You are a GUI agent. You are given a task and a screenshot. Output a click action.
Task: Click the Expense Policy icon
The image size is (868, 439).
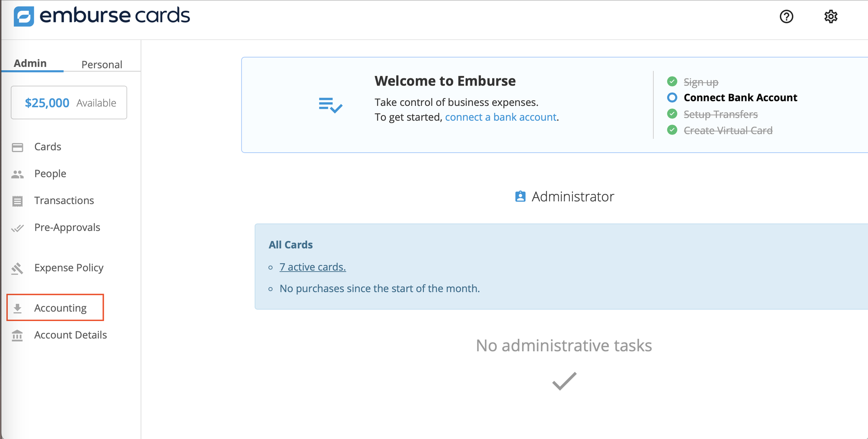(18, 268)
